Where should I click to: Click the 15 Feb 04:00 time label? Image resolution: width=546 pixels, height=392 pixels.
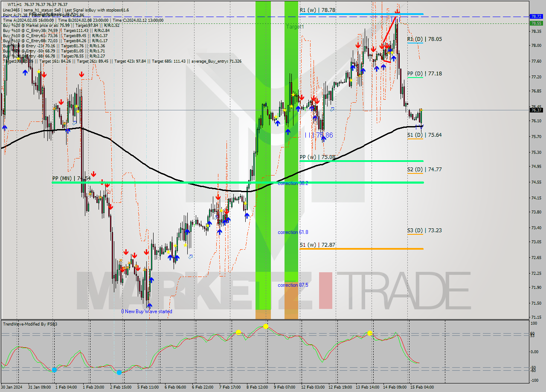coord(422,387)
